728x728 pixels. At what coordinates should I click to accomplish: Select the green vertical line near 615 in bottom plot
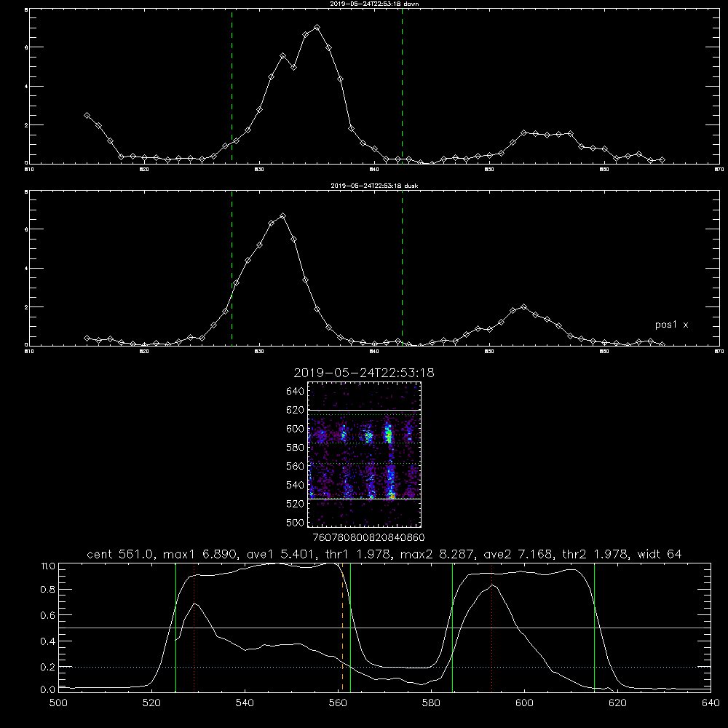tap(594, 628)
